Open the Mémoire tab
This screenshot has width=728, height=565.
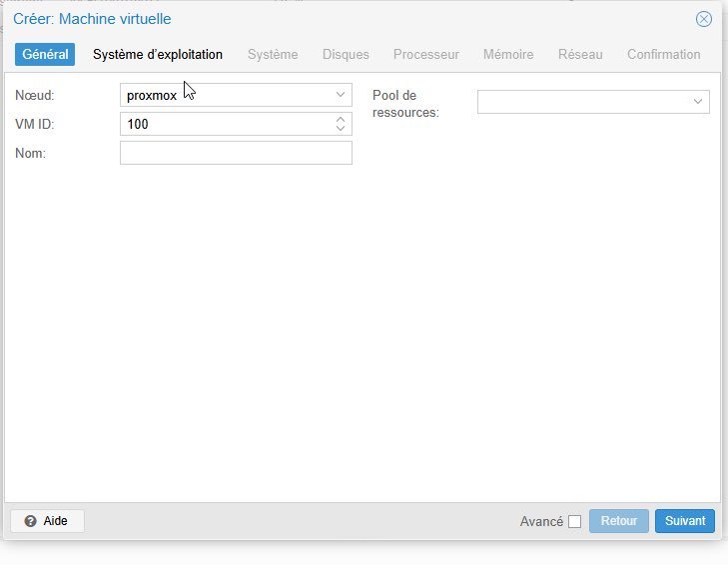coord(508,54)
